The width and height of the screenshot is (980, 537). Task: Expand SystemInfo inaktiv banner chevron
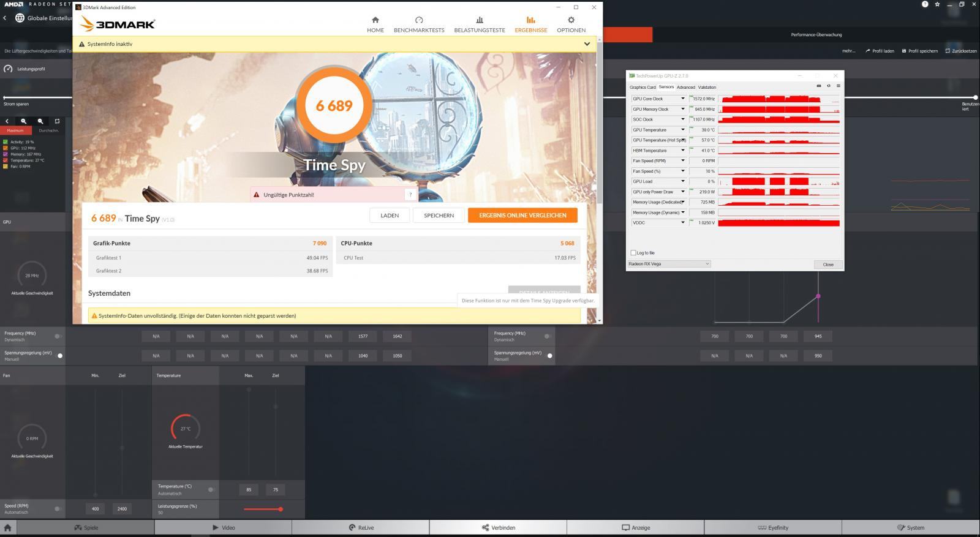(587, 44)
